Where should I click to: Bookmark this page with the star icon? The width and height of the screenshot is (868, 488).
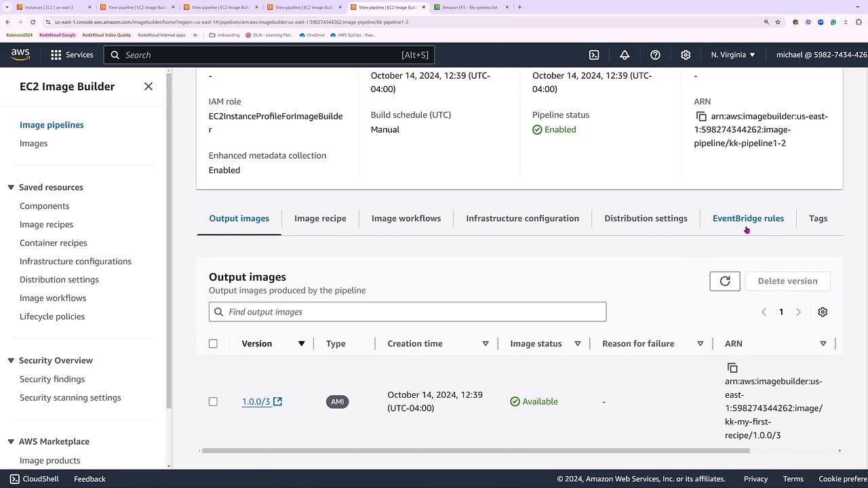click(778, 22)
